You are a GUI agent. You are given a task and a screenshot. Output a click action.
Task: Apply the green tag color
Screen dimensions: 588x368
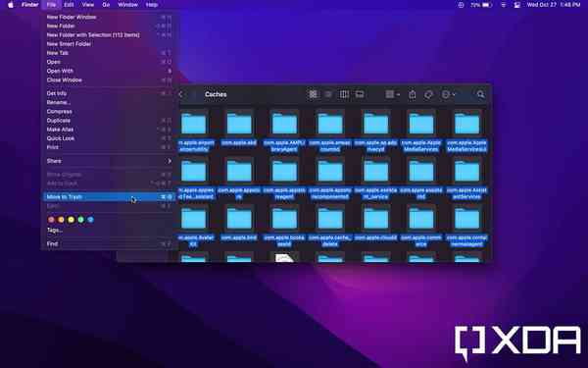(x=80, y=220)
